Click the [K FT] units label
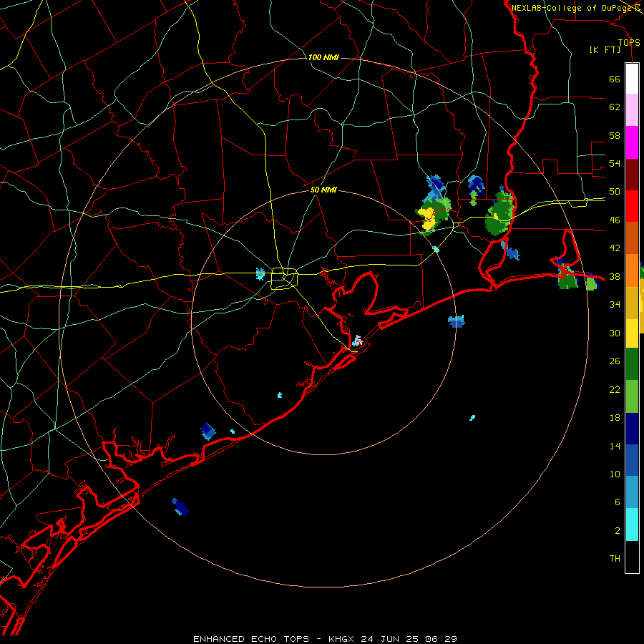The height and width of the screenshot is (644, 644). (605, 49)
